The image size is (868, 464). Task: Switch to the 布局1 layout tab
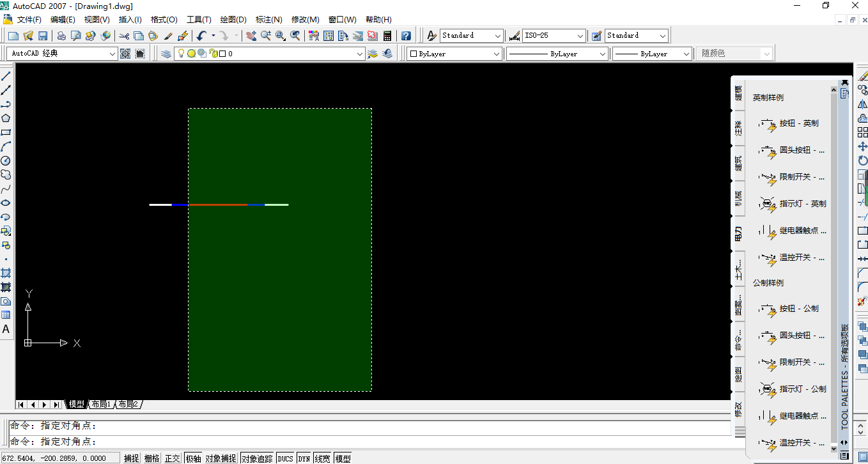click(x=102, y=405)
